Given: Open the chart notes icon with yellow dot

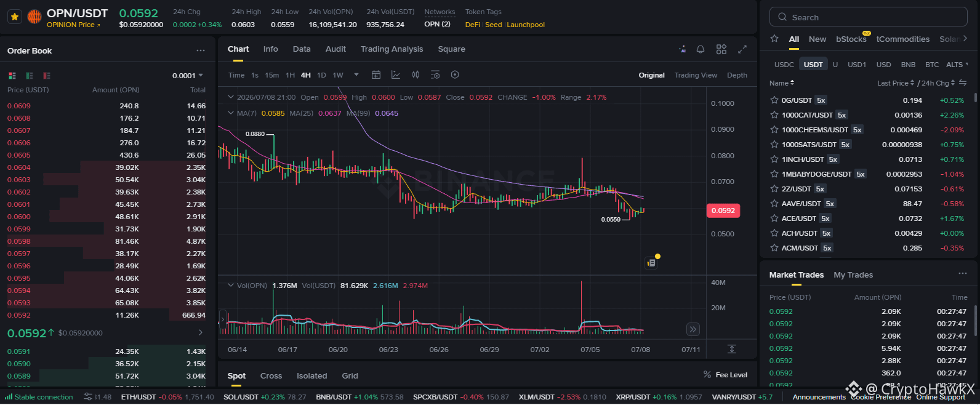Looking at the screenshot, I should coord(651,263).
